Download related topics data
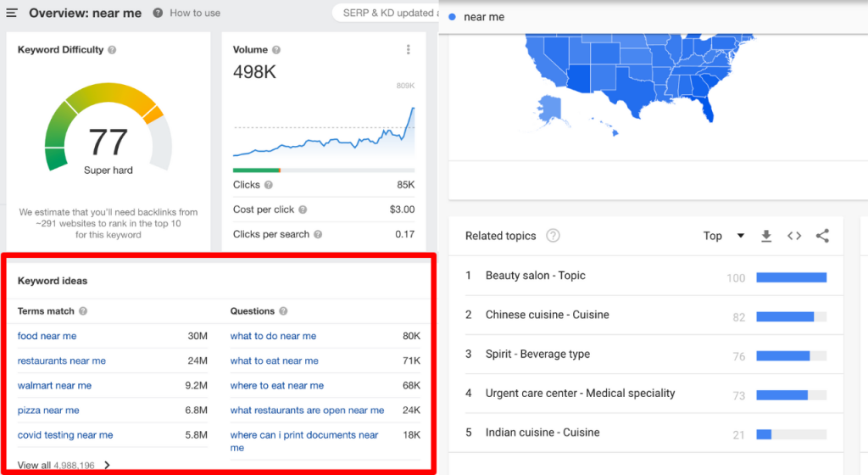Image resolution: width=868 pixels, height=475 pixels. 766,236
